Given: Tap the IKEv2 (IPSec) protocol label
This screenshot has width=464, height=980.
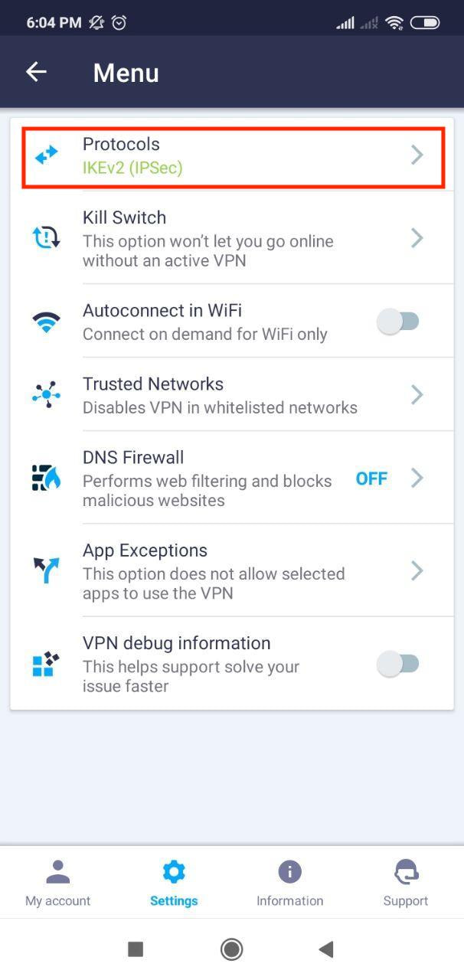Looking at the screenshot, I should point(132,167).
